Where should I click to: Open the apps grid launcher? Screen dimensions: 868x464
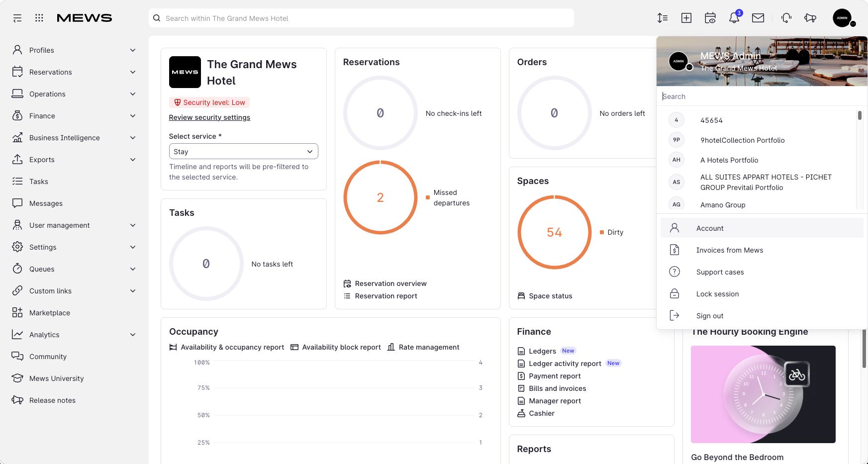(39, 18)
